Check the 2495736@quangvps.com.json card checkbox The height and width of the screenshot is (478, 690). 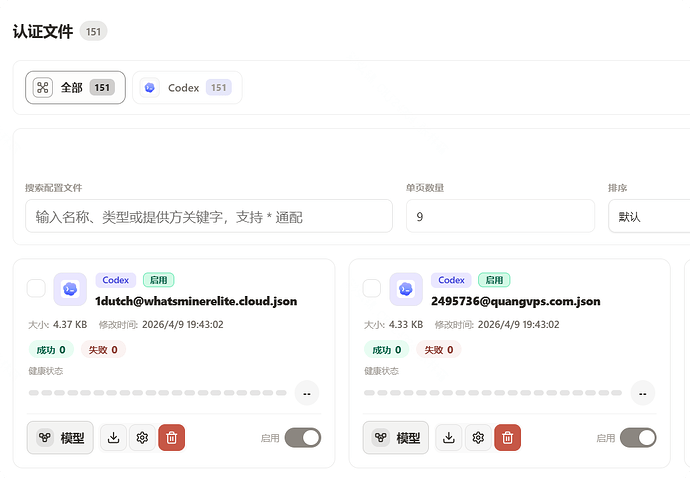pos(372,289)
